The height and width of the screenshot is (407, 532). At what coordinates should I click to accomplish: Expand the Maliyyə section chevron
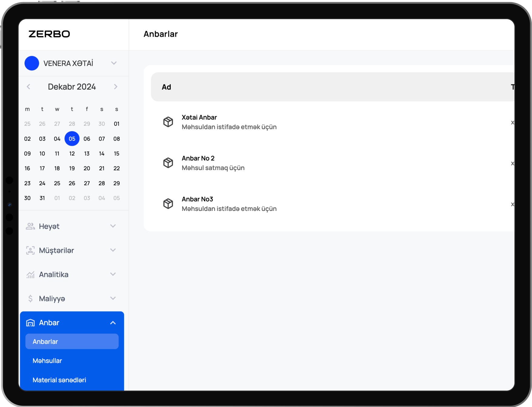pyautogui.click(x=113, y=298)
